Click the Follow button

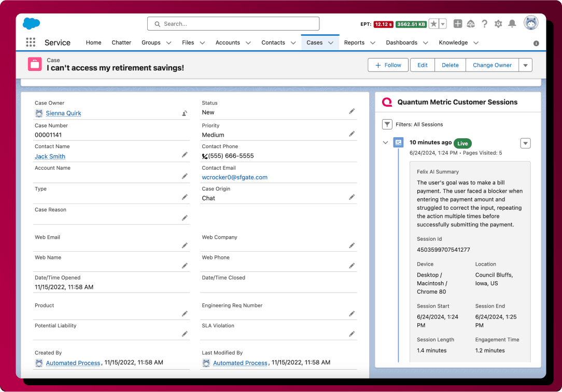(388, 65)
